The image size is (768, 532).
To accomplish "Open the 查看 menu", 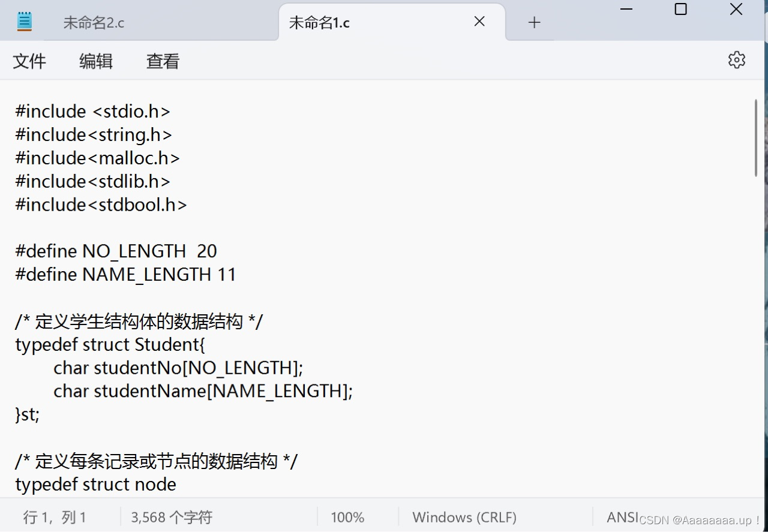I will [x=163, y=61].
